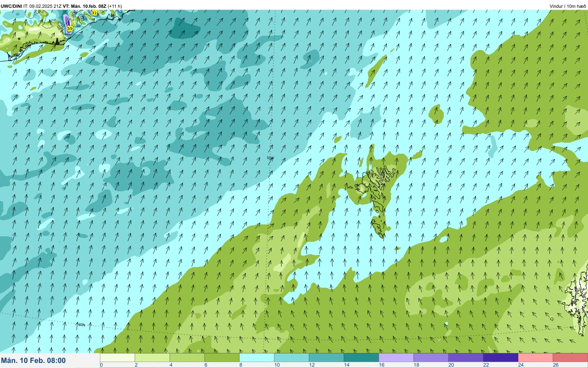Click the 16–18 lavender legend swatch
This screenshot has width=588, height=368.
[x=396, y=357]
